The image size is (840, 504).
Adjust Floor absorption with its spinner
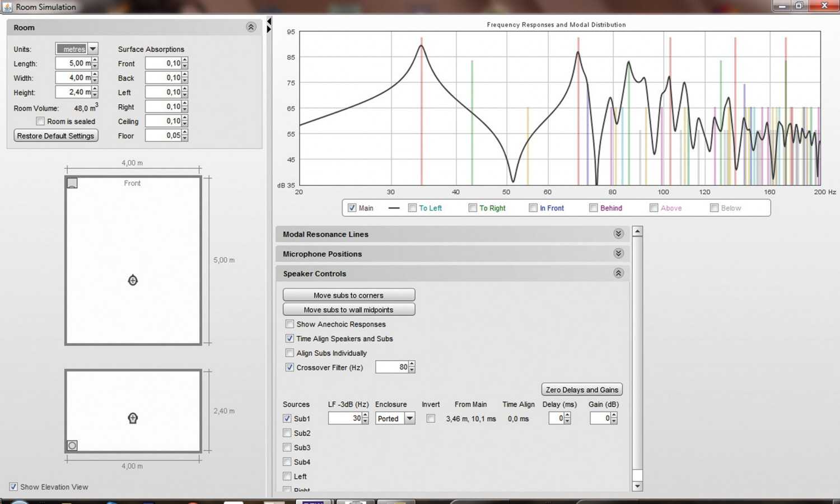185,136
